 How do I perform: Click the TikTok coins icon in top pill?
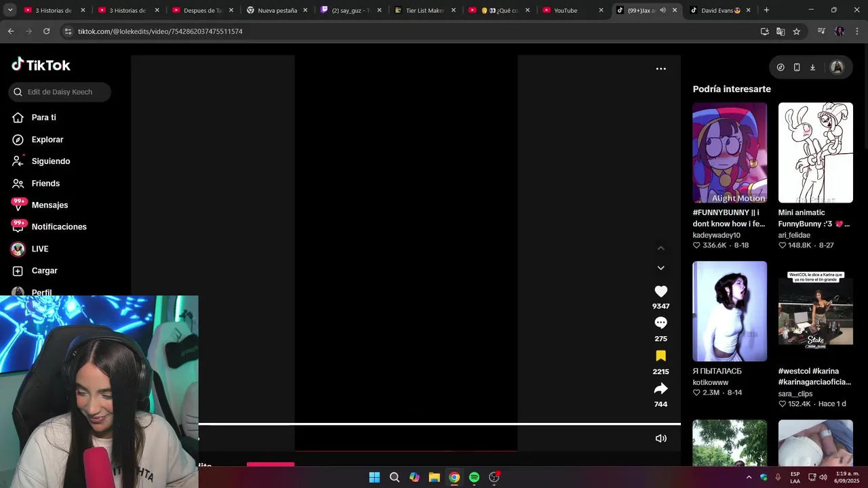coord(781,67)
